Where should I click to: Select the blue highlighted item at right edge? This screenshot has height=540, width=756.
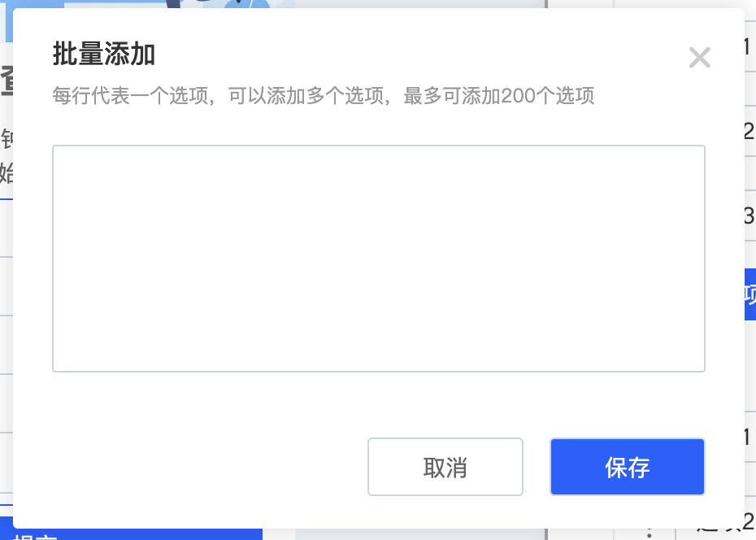(750, 294)
